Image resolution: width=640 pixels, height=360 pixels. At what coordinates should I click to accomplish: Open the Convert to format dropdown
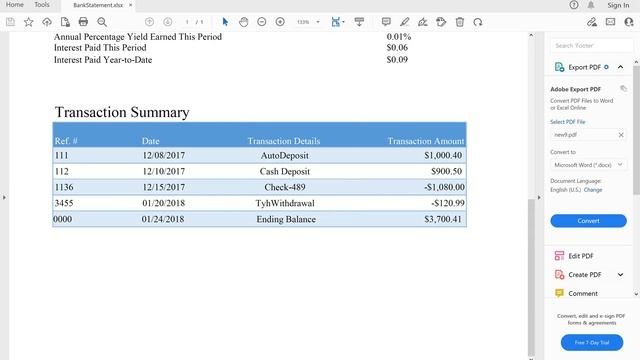588,165
